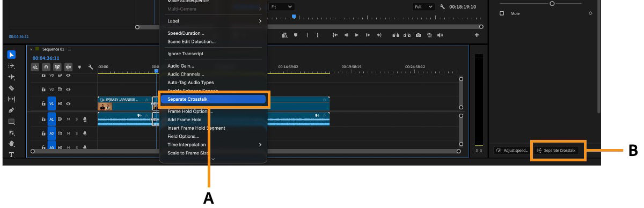Click the timeline timecode 00:04:36:11
Image resolution: width=644 pixels, height=208 pixels.
[46, 58]
